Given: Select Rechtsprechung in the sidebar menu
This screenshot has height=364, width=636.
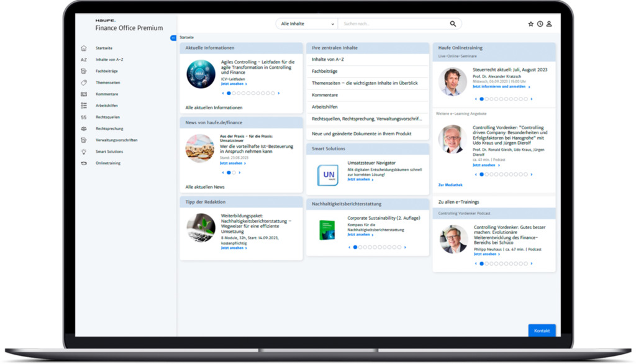Looking at the screenshot, I should tap(109, 129).
